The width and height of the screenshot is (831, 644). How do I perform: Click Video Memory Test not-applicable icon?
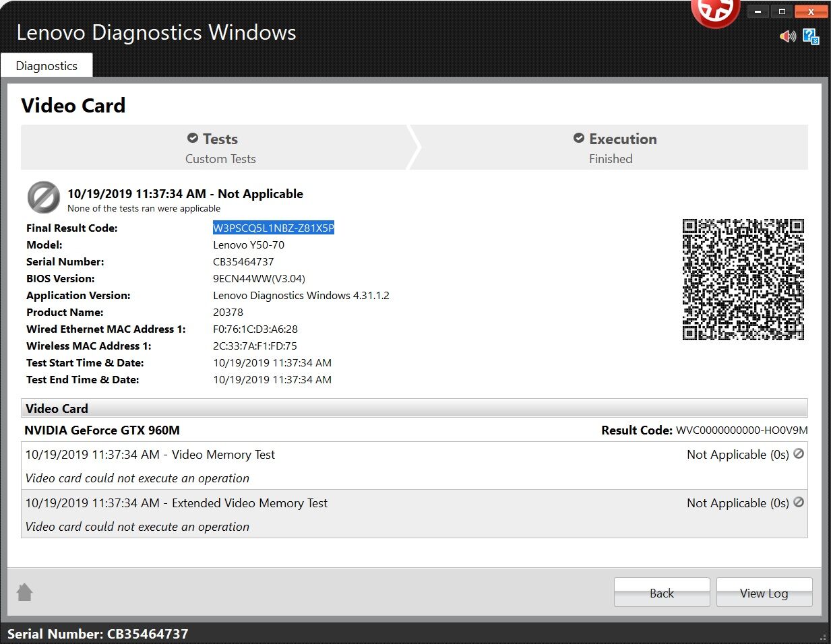pos(799,454)
